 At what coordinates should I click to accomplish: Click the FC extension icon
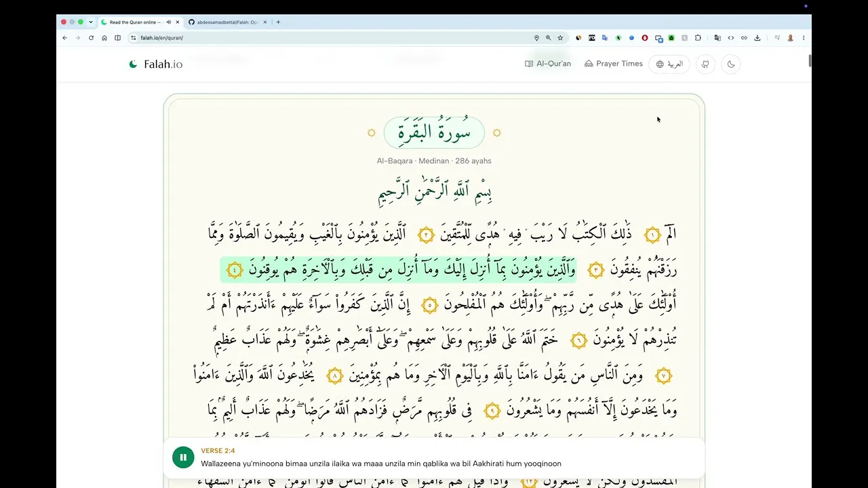click(592, 38)
